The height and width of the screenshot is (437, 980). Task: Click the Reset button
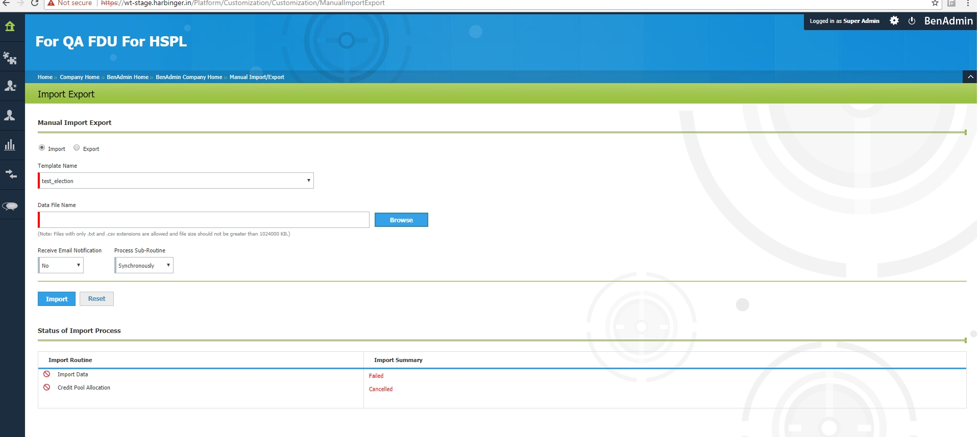96,299
